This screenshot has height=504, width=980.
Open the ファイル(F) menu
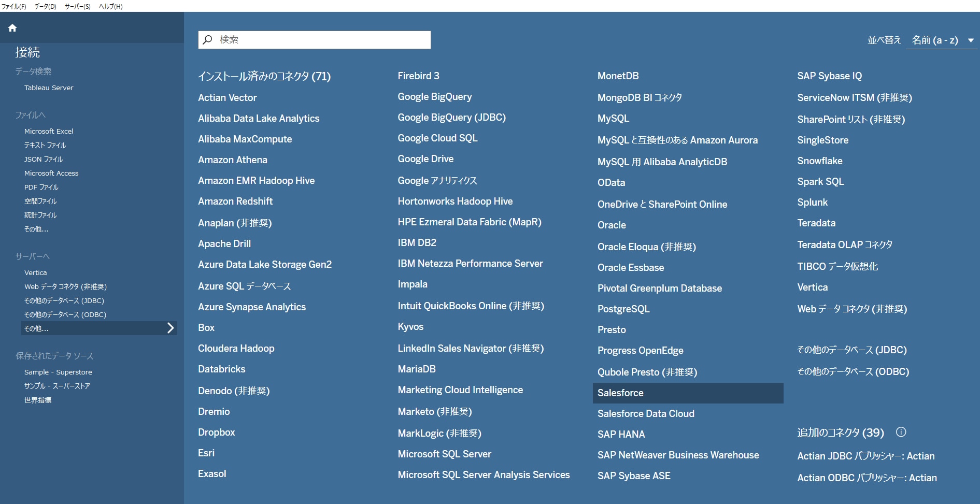(14, 6)
